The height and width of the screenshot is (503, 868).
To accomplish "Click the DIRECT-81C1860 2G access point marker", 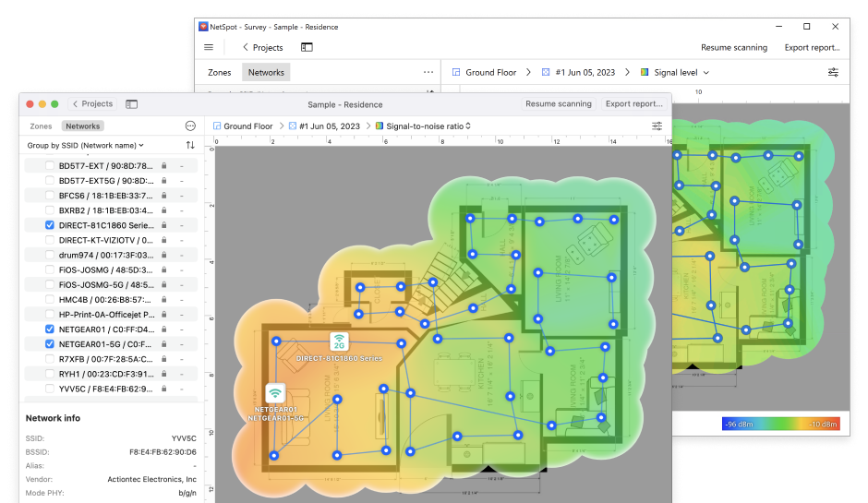I will (339, 342).
